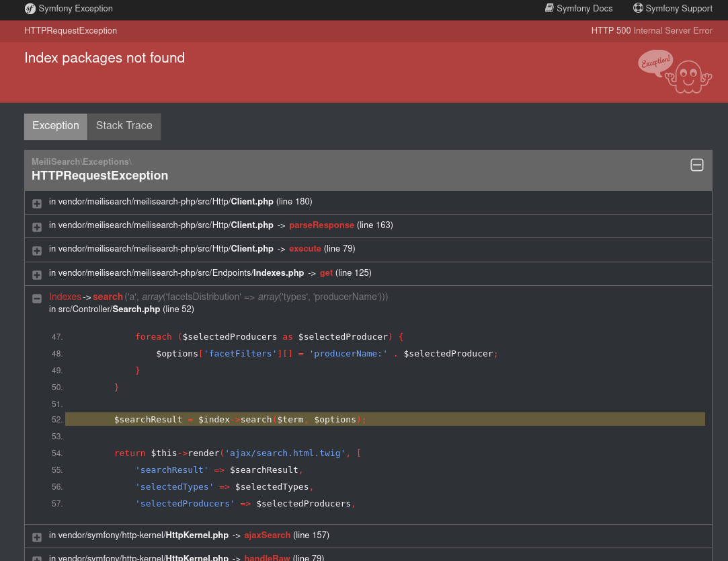
Task: Expand the Client.php line 180 trace
Action: tap(37, 204)
